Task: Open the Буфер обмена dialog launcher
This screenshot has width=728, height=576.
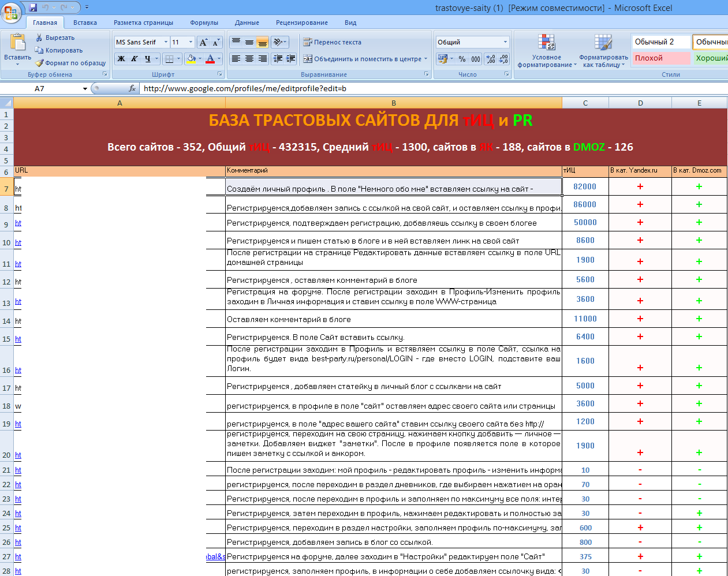Action: point(105,74)
